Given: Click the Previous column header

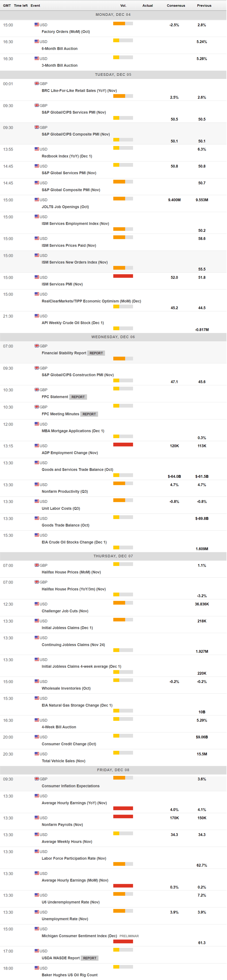Looking at the screenshot, I should coord(204,5).
